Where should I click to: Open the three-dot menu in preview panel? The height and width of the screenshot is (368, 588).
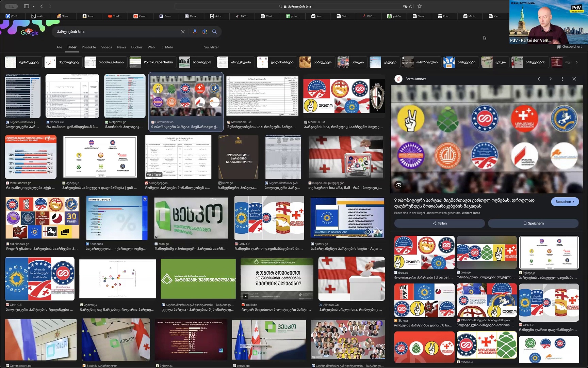click(562, 79)
